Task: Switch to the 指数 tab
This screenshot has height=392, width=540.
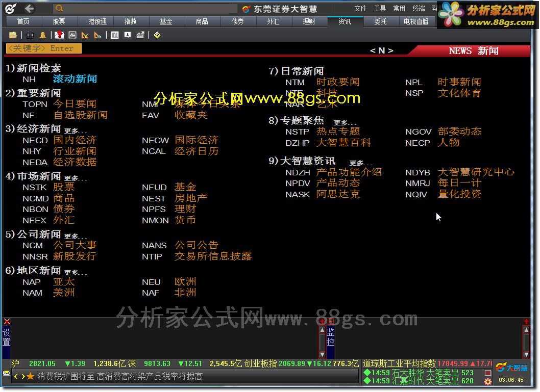Action: [x=131, y=21]
